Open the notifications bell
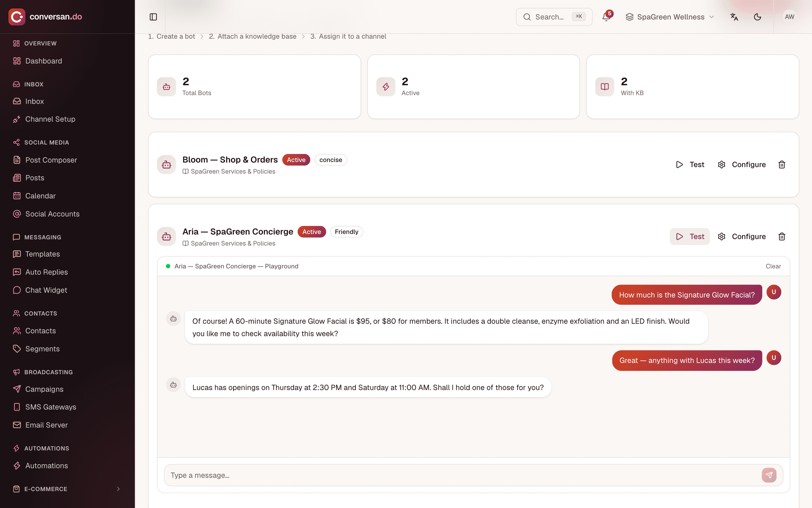The height and width of the screenshot is (508, 812). tap(606, 17)
